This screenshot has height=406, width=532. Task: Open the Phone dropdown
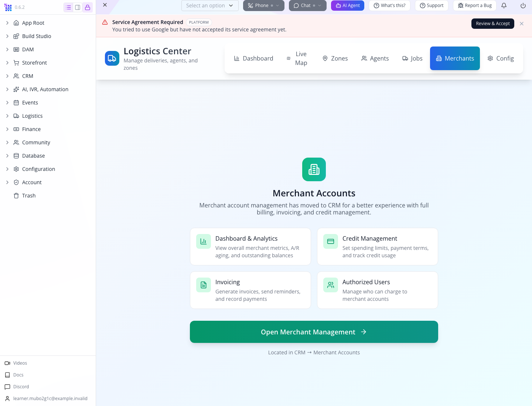pyautogui.click(x=264, y=6)
